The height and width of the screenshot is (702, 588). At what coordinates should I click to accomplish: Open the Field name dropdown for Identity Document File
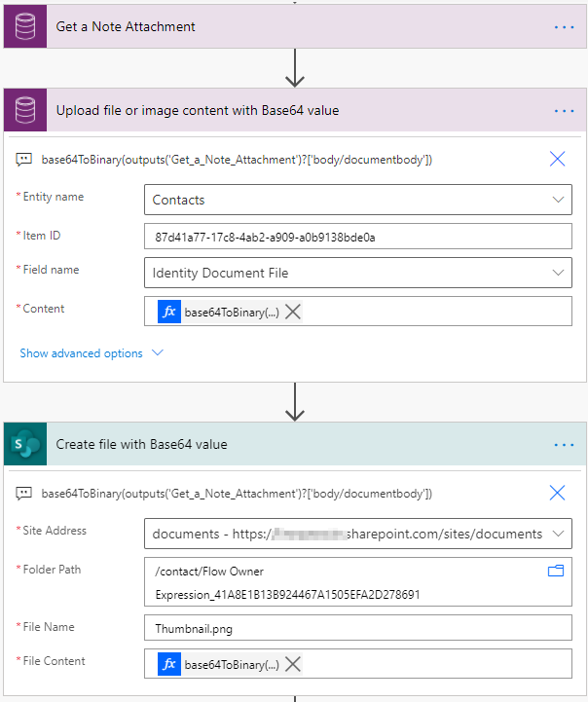559,274
